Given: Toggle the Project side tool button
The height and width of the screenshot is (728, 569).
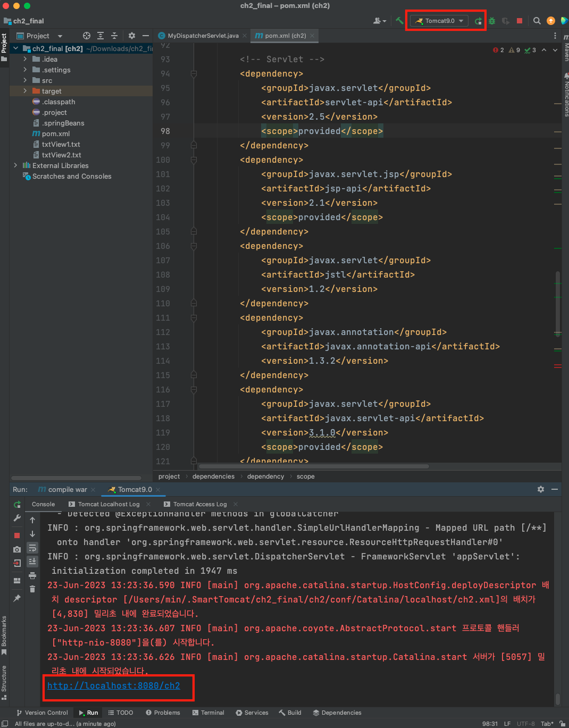Looking at the screenshot, I should (4, 47).
